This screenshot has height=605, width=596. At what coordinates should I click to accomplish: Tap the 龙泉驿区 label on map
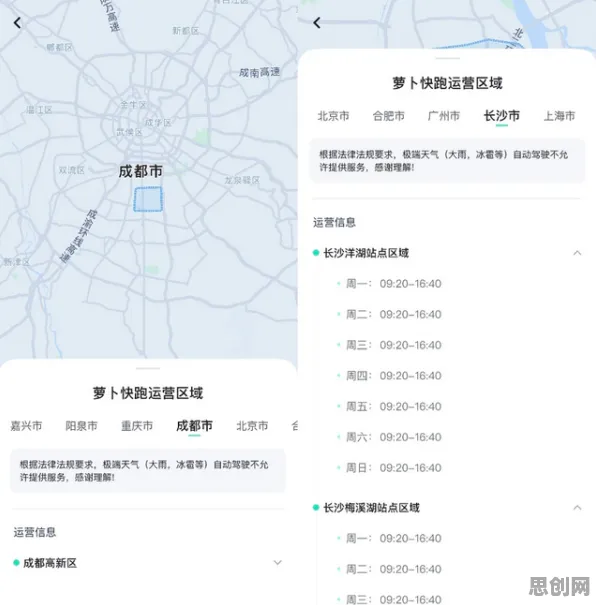[x=242, y=180]
